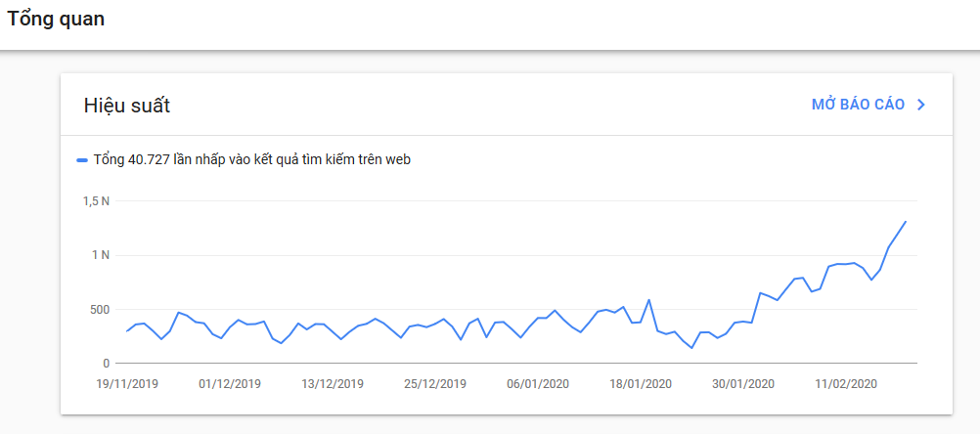
Task: Click the 1,5 N y-axis label
Action: [96, 201]
